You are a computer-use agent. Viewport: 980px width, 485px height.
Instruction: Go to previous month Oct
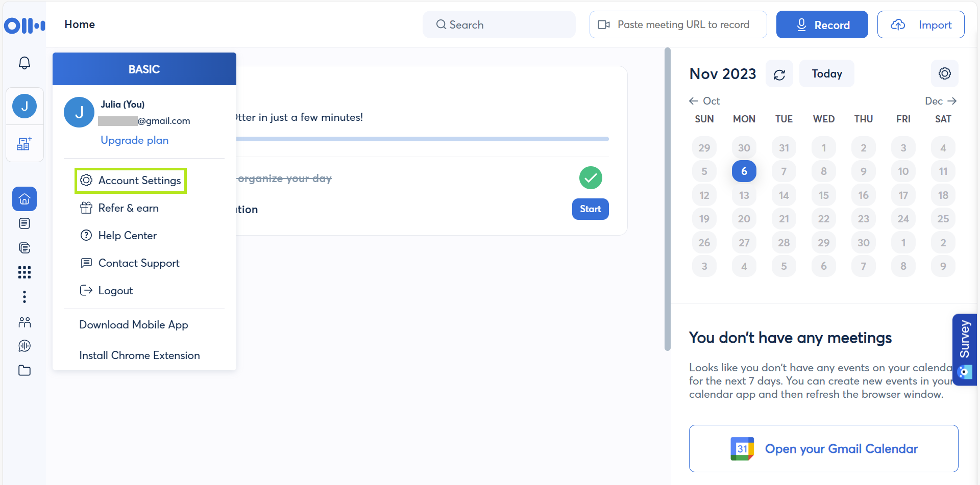click(x=704, y=101)
